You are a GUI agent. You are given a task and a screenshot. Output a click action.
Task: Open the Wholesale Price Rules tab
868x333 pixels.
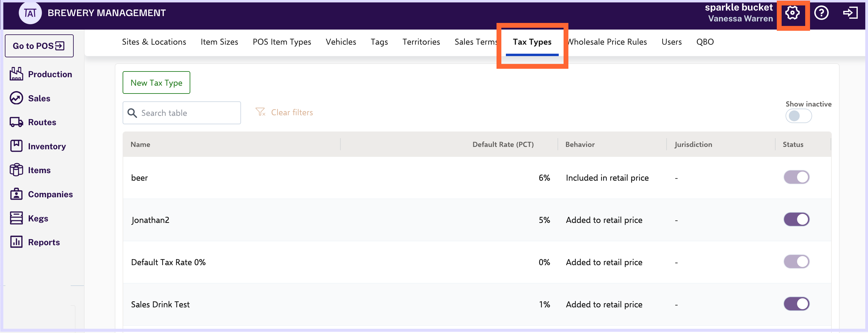(x=607, y=42)
